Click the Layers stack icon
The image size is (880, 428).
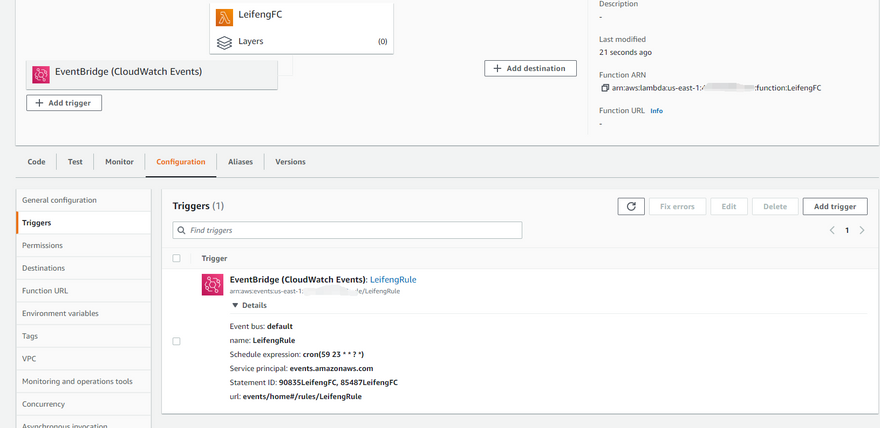point(225,42)
